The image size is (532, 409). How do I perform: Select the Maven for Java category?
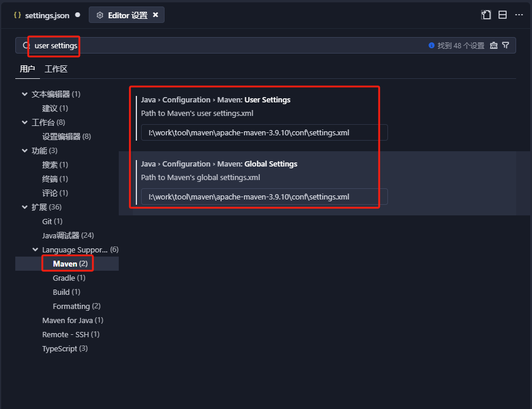click(72, 320)
